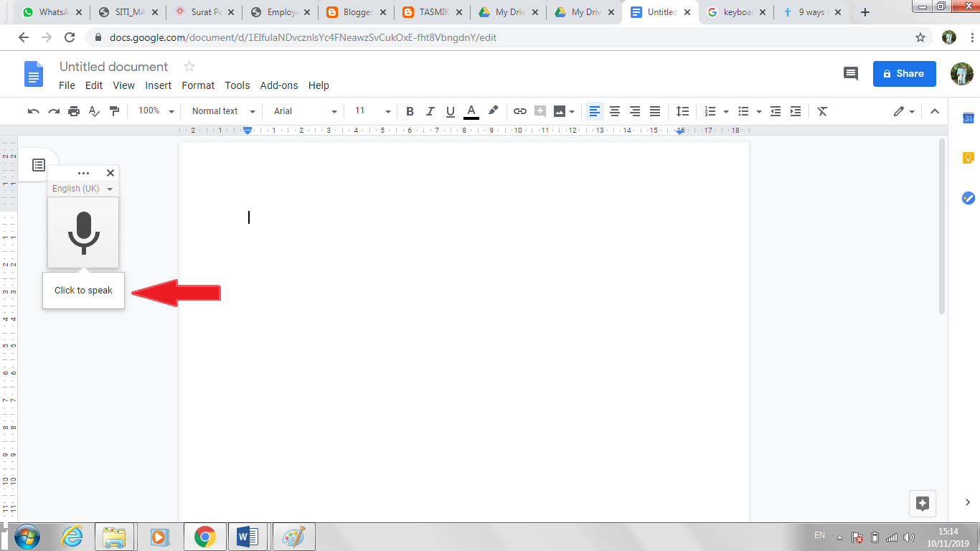980x551 pixels.
Task: Open spelling and grammar check
Action: (x=94, y=111)
